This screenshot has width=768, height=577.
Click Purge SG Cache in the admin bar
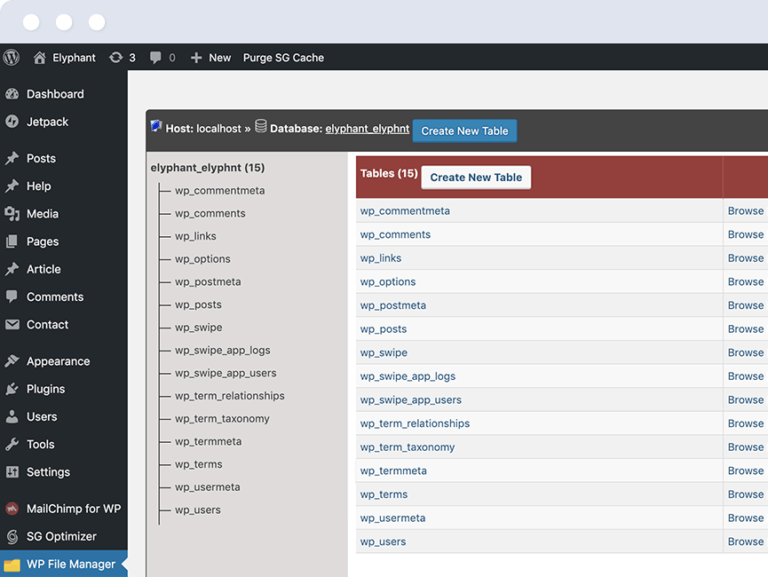[283, 58]
